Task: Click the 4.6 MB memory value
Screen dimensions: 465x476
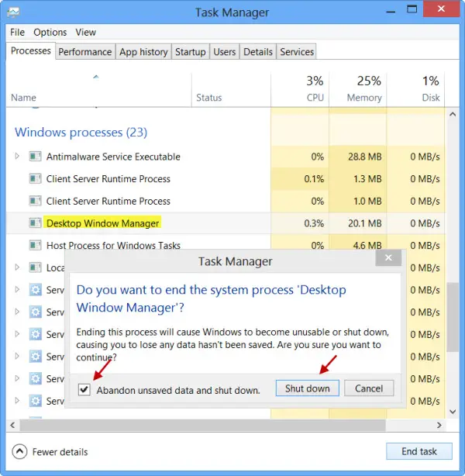Action: point(367,245)
